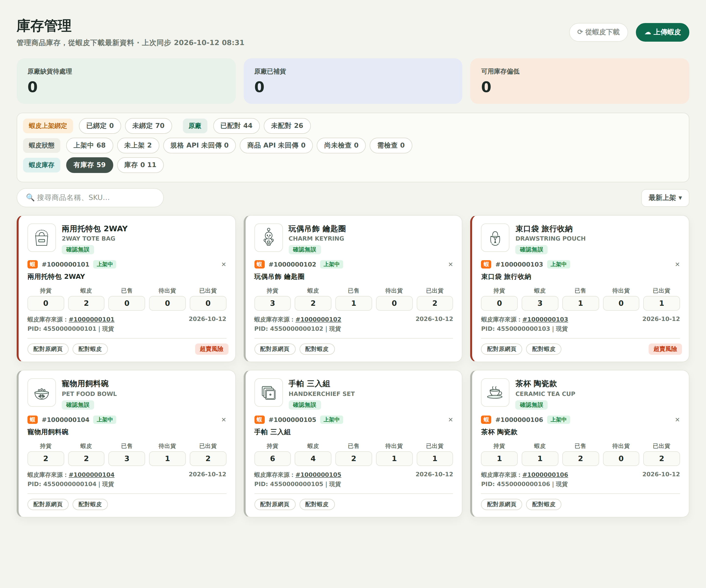This screenshot has height=588, width=706.
Task: Click the drawstring pouch product thumbnail icon
Action: [495, 238]
